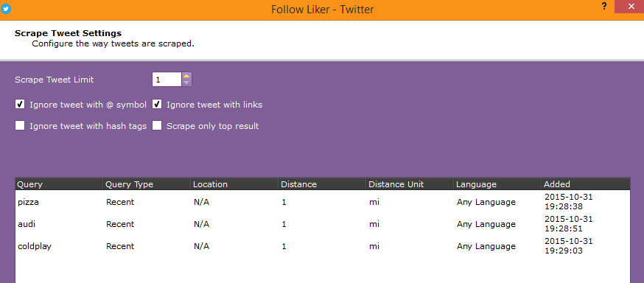Select the coldplay query row
644x283 pixels.
pos(323,246)
